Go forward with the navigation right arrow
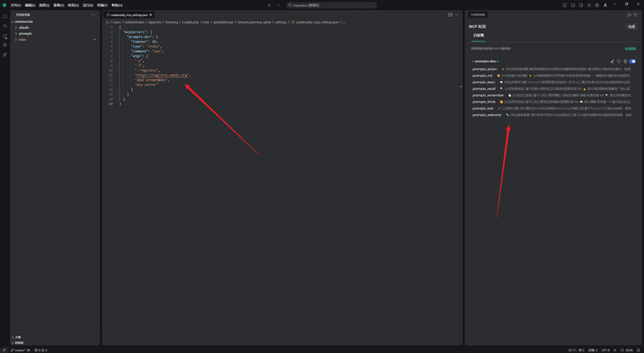Screen dimensions: 644x353 279,5
